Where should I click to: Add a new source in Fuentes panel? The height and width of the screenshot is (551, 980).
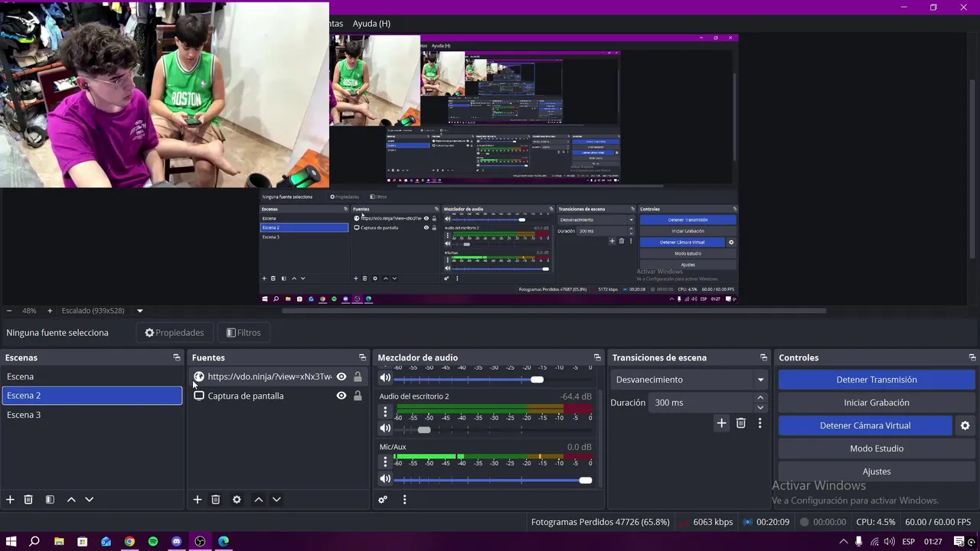pos(198,500)
